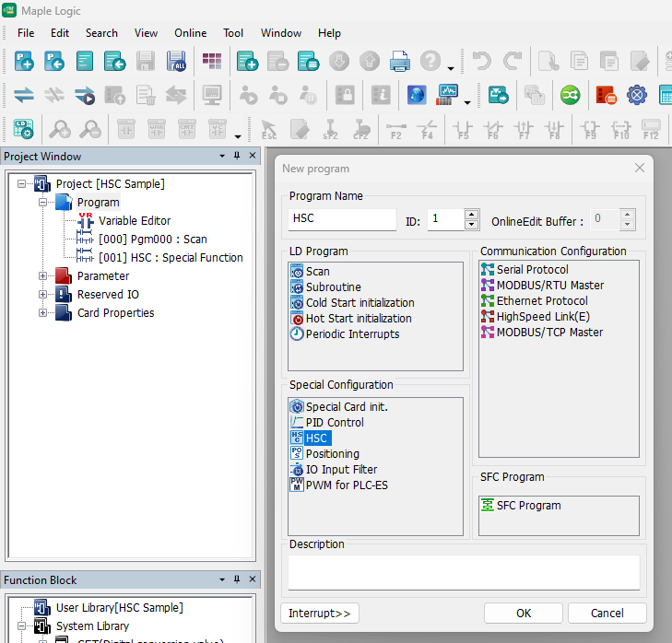This screenshot has width=672, height=643.
Task: Click the F2 horizontal line icon
Action: [396, 130]
